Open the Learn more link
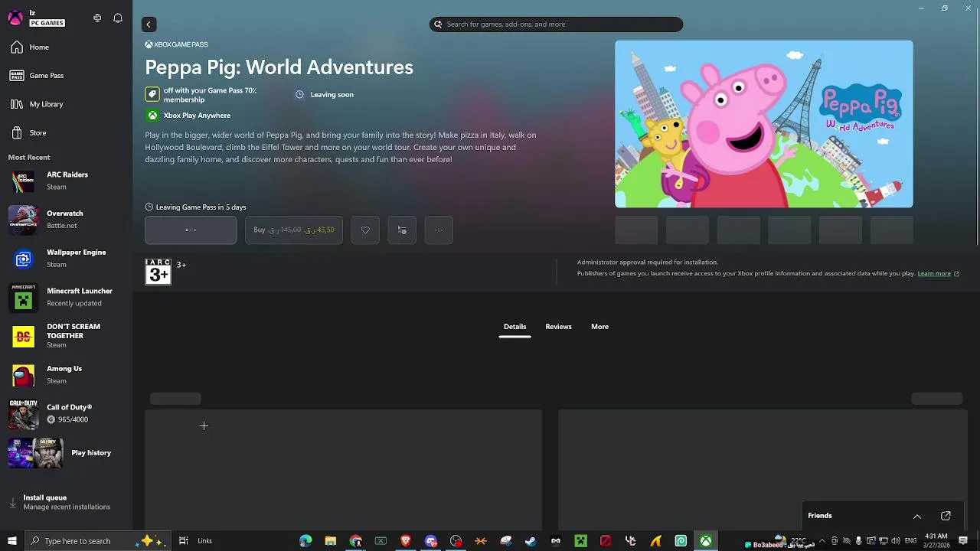The height and width of the screenshot is (551, 980). point(938,273)
